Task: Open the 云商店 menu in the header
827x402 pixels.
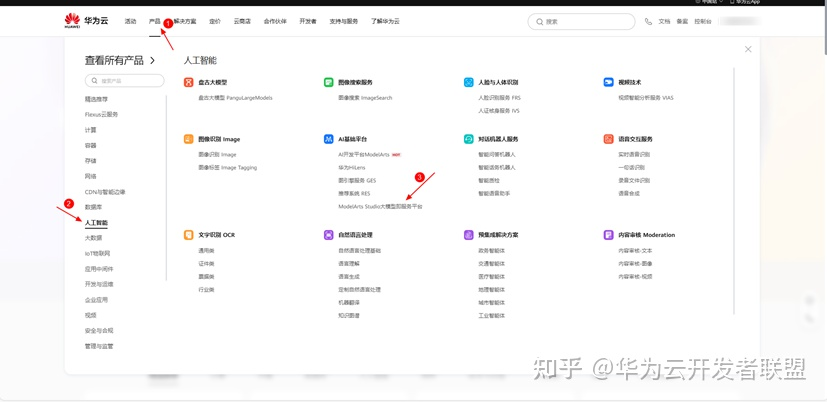Action: (x=242, y=22)
